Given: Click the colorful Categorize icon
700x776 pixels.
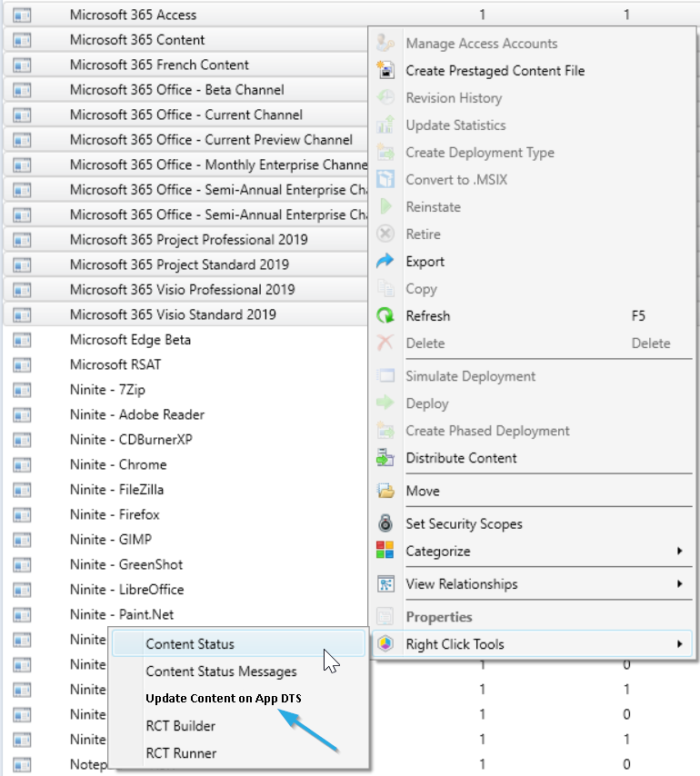Looking at the screenshot, I should (385, 551).
